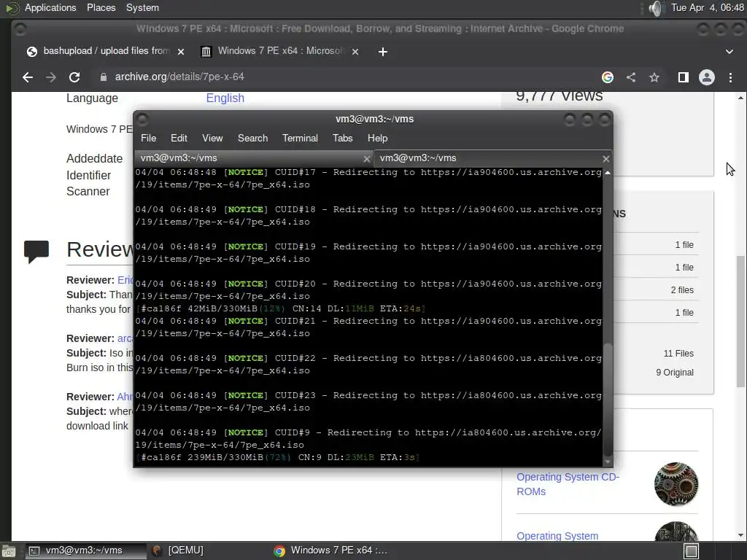This screenshot has height=560, width=747.
Task: Click the 2 files entry
Action: (682, 290)
